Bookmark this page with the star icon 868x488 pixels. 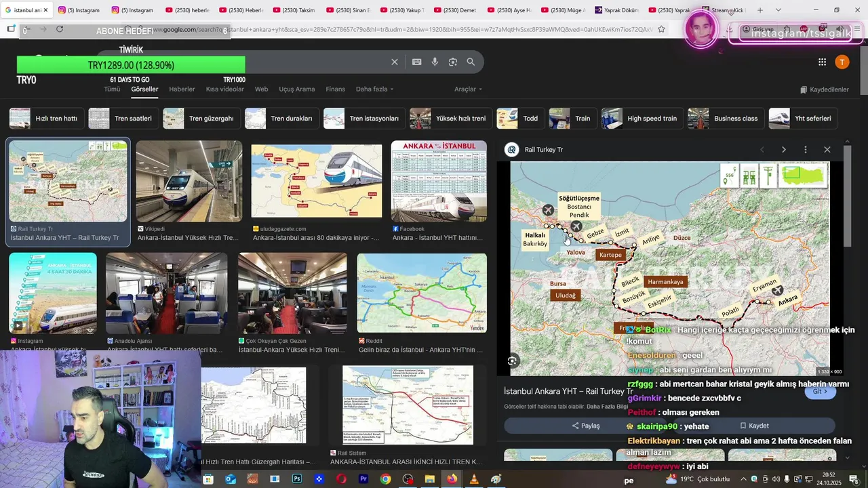click(x=661, y=29)
